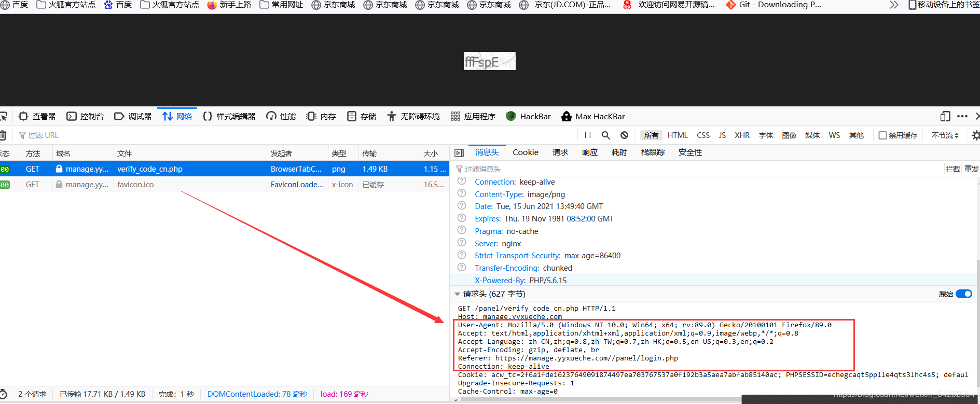980x404 pixels.
Task: Open the 常用网址 bookmarks folder
Action: click(281, 5)
